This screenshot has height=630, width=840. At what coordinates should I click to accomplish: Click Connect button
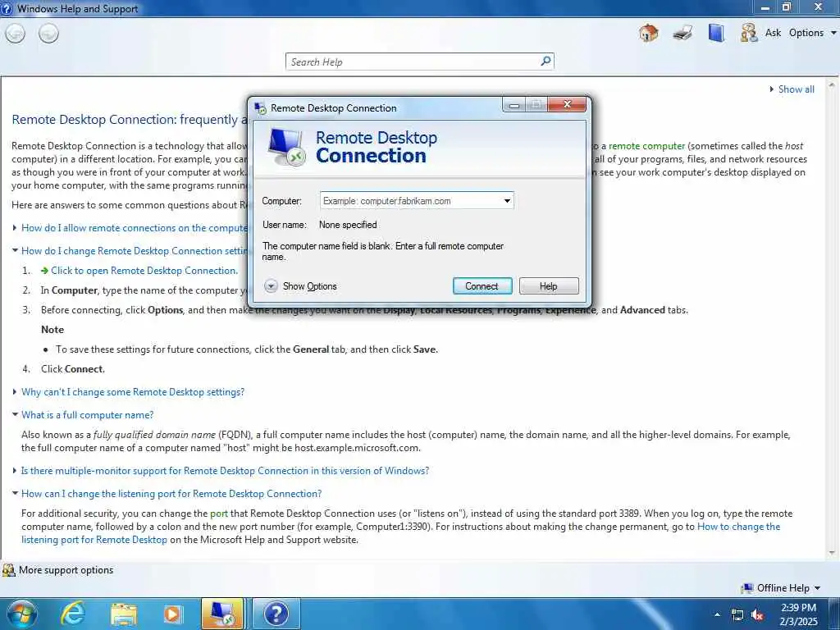[482, 286]
